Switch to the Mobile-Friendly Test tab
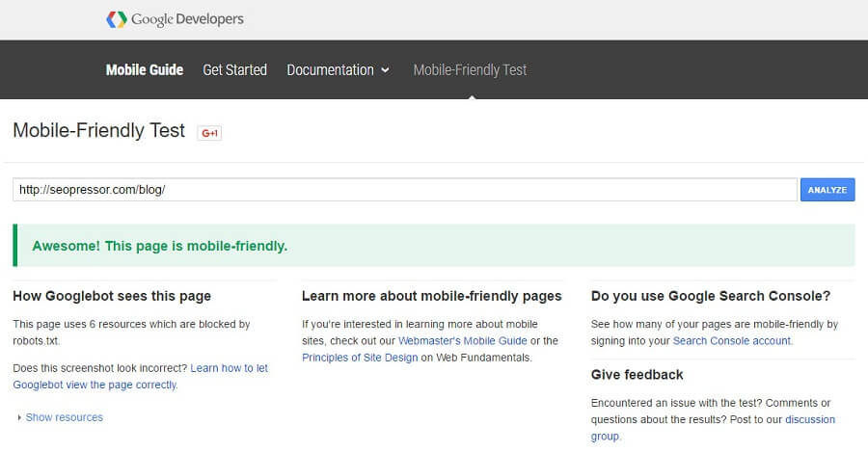The image size is (868, 452). tap(470, 69)
